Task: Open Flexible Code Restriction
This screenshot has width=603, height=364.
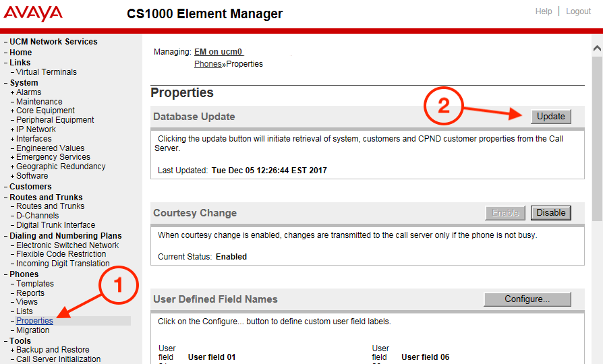Action: coord(61,254)
